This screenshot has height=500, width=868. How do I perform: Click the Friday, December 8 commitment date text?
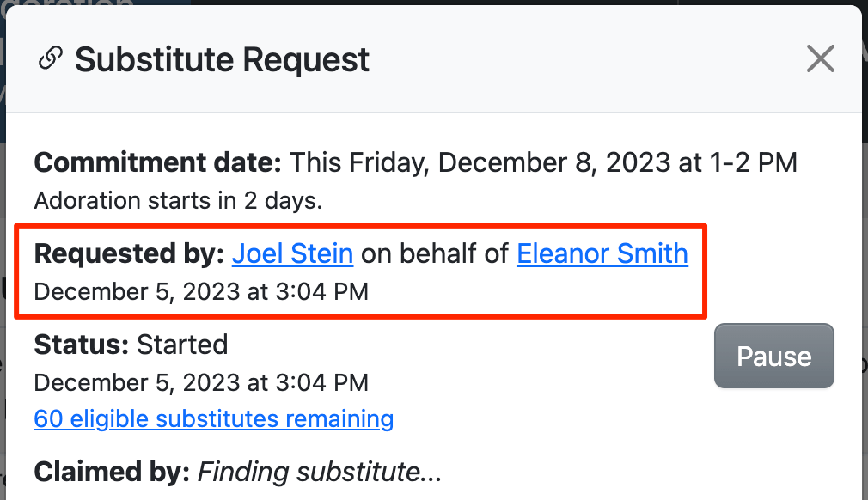click(543, 162)
